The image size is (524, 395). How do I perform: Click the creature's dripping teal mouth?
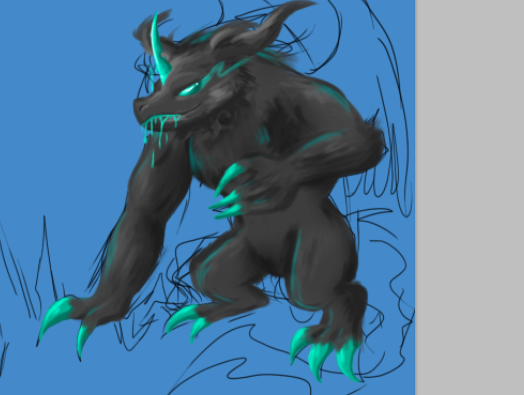161,126
